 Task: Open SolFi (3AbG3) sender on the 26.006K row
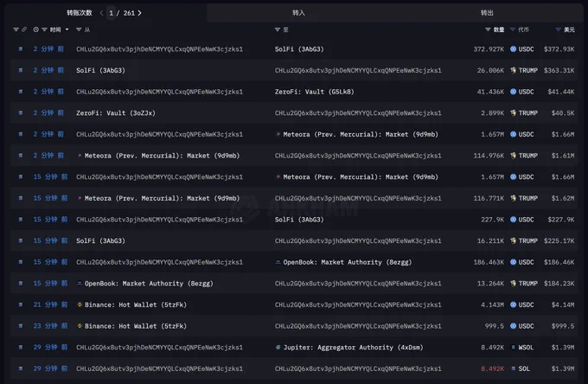tap(100, 71)
